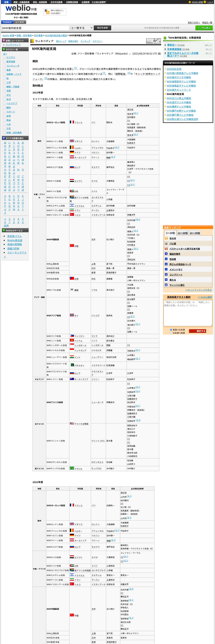Click the Wikipedia logo image

(153, 41)
